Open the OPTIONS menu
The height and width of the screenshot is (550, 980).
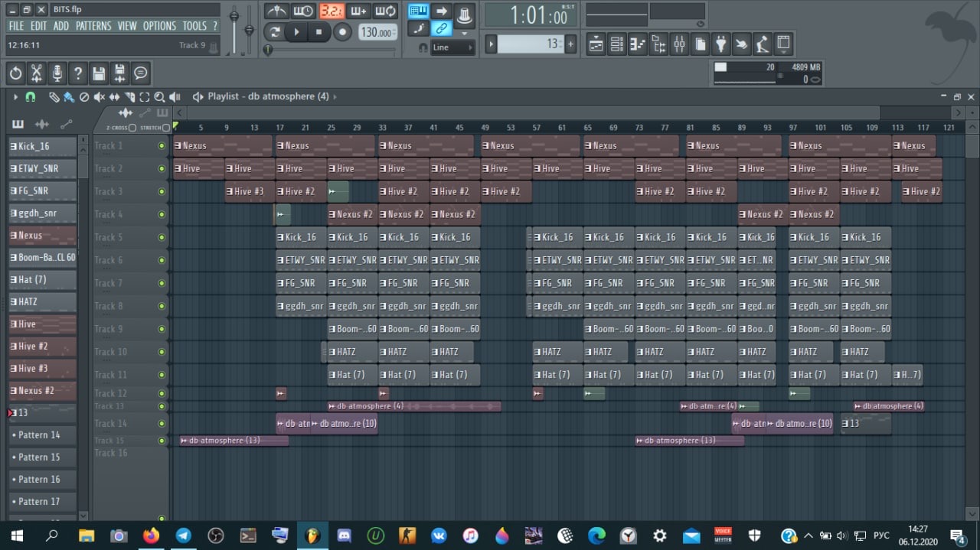pos(159,26)
